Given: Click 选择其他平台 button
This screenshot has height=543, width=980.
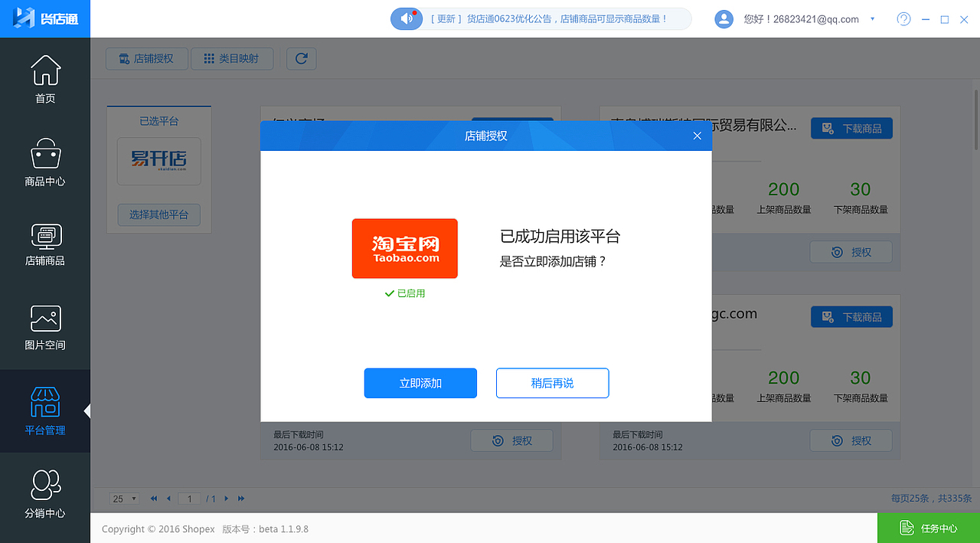Looking at the screenshot, I should [159, 214].
